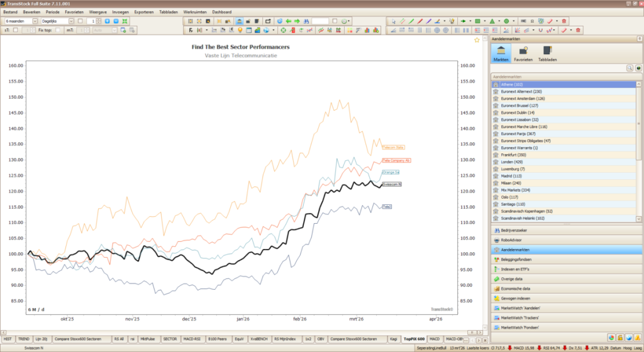644x352 pixels.
Task: Open Beleggingsfondsen section
Action: pyautogui.click(x=567, y=259)
